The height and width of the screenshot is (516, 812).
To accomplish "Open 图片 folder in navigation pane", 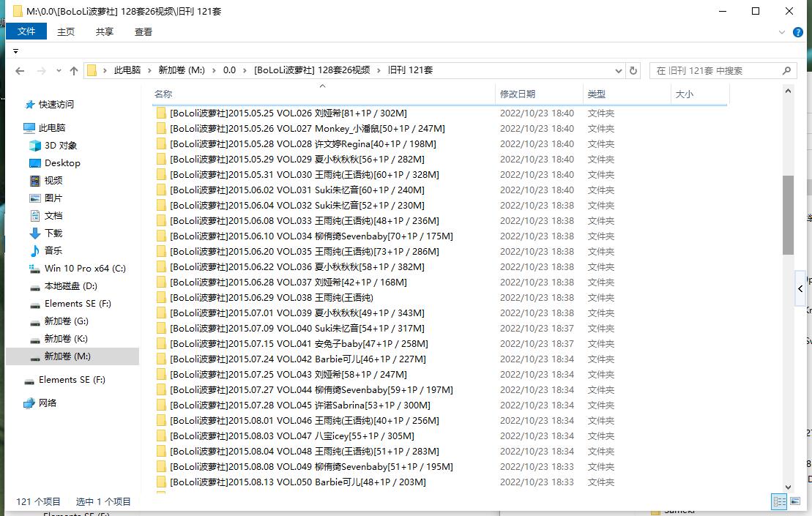I will 53,198.
